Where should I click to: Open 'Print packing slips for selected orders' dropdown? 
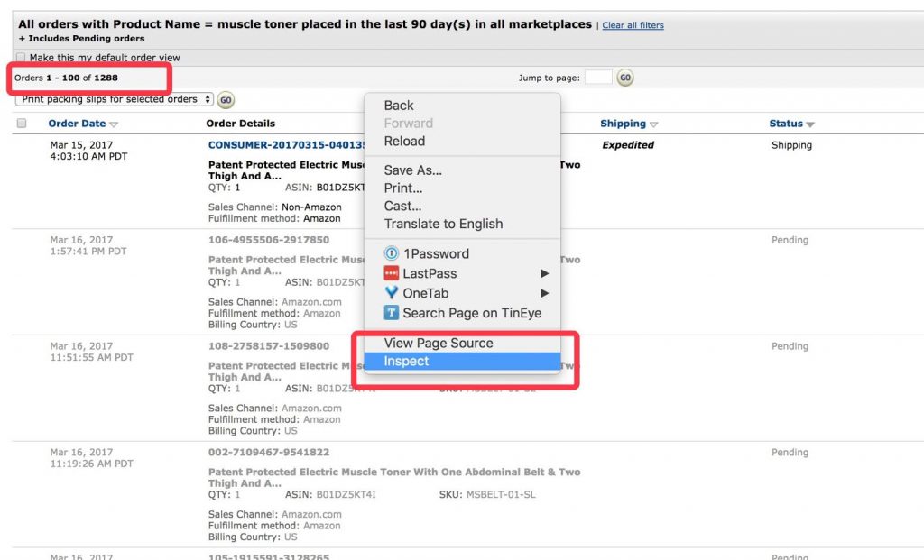(115, 99)
